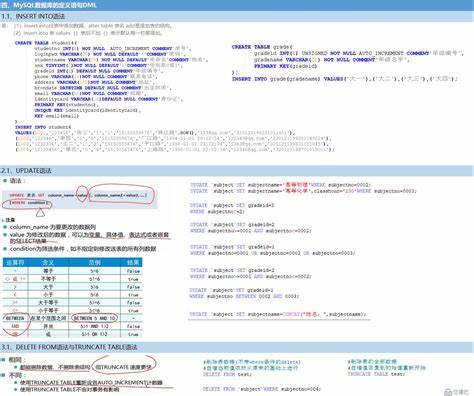Click the circled TRUNCATE speed note

click(x=124, y=367)
